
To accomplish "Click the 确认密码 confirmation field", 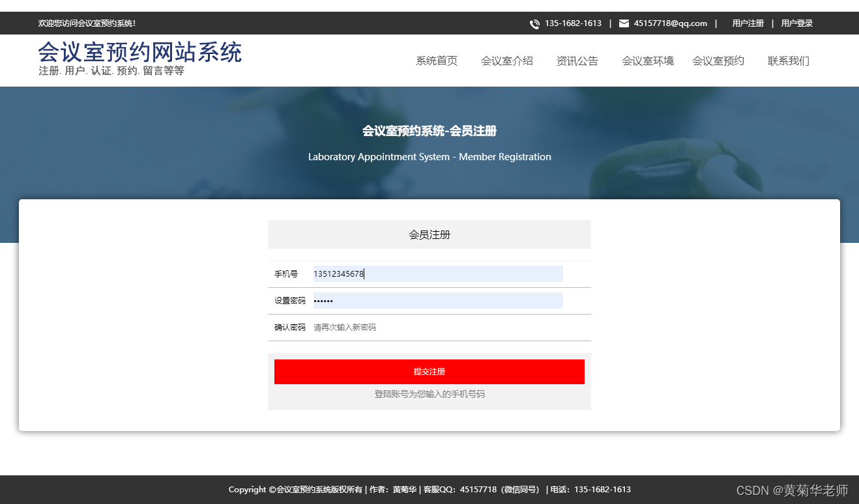I will tap(437, 327).
